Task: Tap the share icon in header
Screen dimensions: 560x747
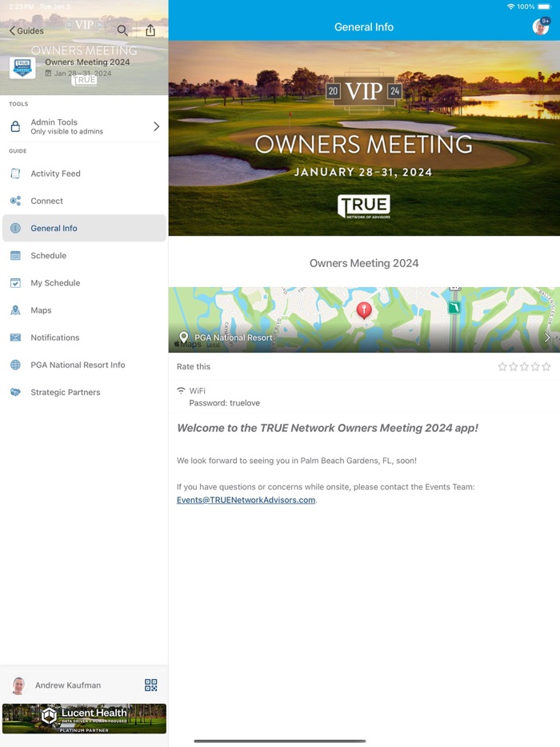Action: pos(150,30)
